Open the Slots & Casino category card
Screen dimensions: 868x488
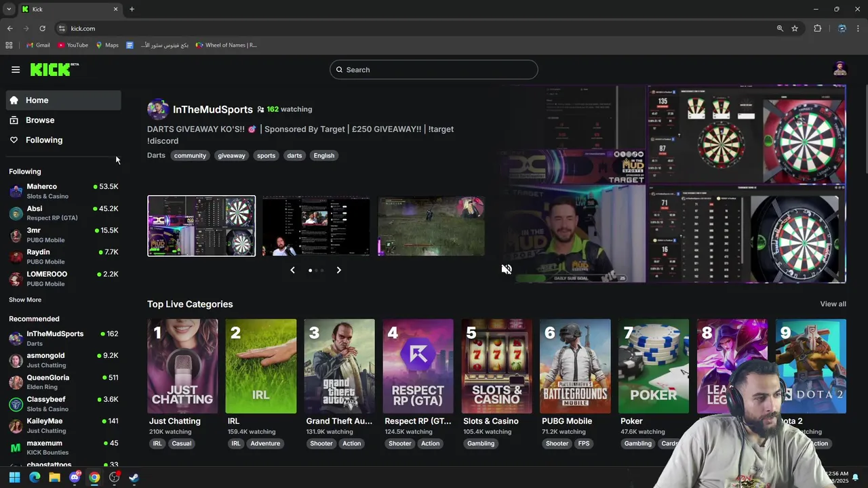497,366
